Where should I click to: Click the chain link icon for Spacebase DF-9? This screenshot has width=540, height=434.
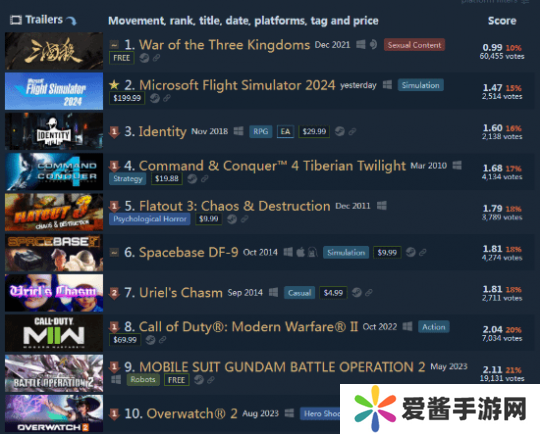(423, 252)
